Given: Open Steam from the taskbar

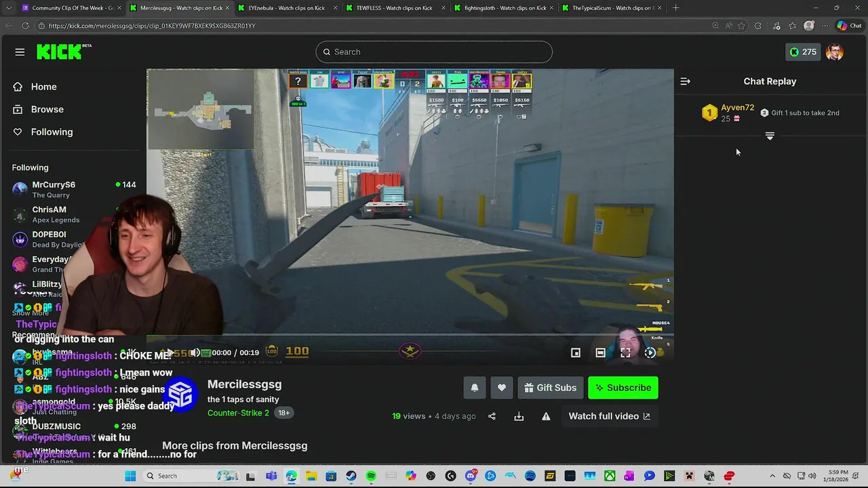Looking at the screenshot, I should coord(351,476).
